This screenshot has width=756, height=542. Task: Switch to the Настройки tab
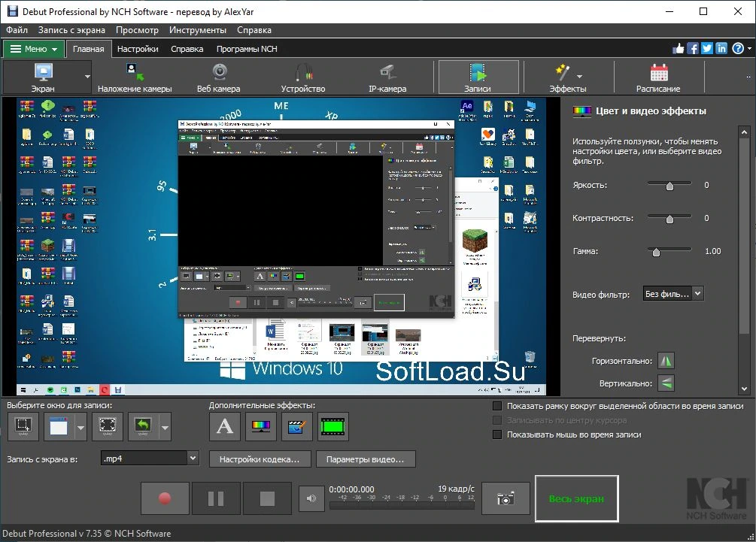[x=138, y=49]
